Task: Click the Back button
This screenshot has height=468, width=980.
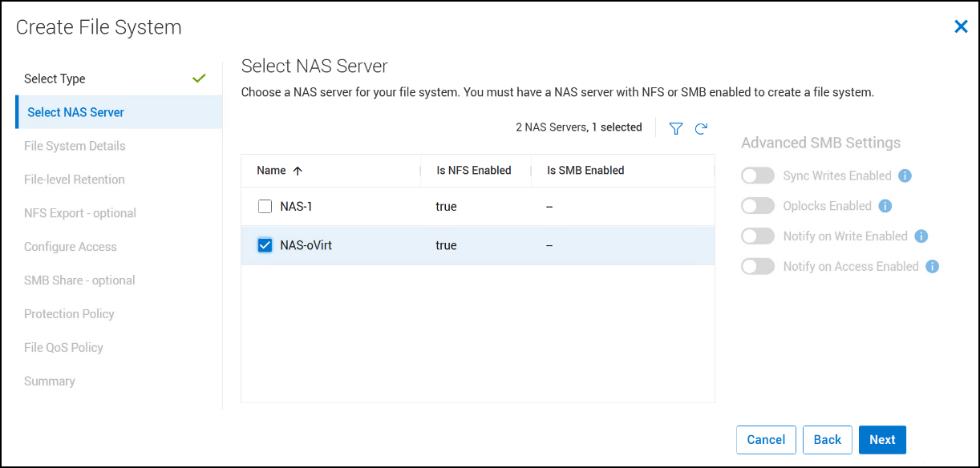Action: 827,440
